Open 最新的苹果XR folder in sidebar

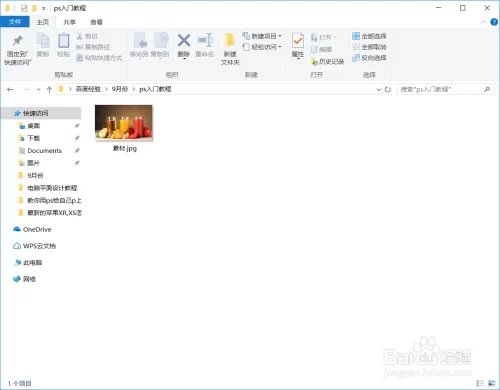54,213
